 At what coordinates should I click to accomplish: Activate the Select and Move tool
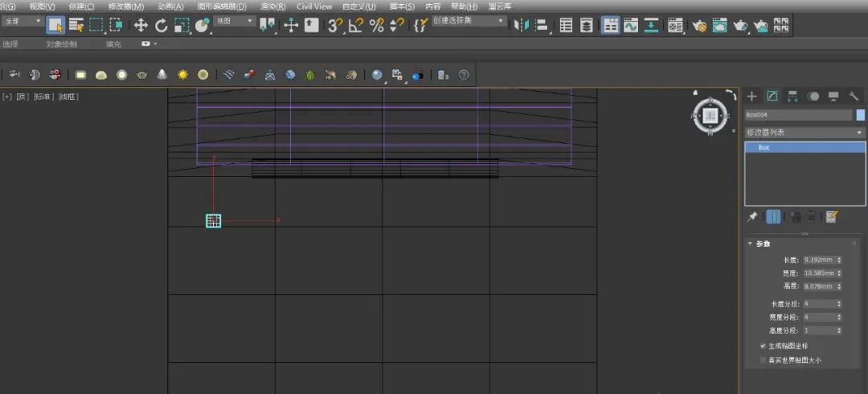click(141, 25)
